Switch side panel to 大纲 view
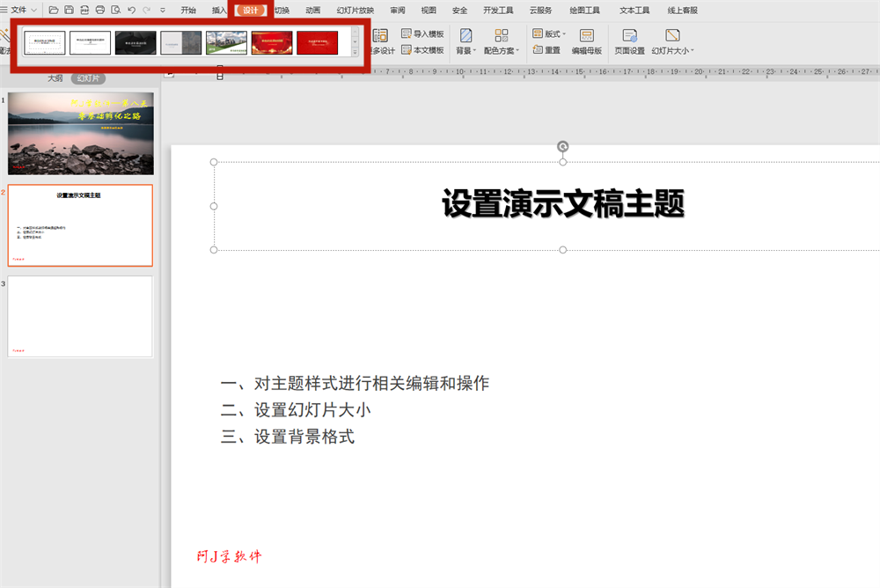The width and height of the screenshot is (880, 588). click(55, 78)
